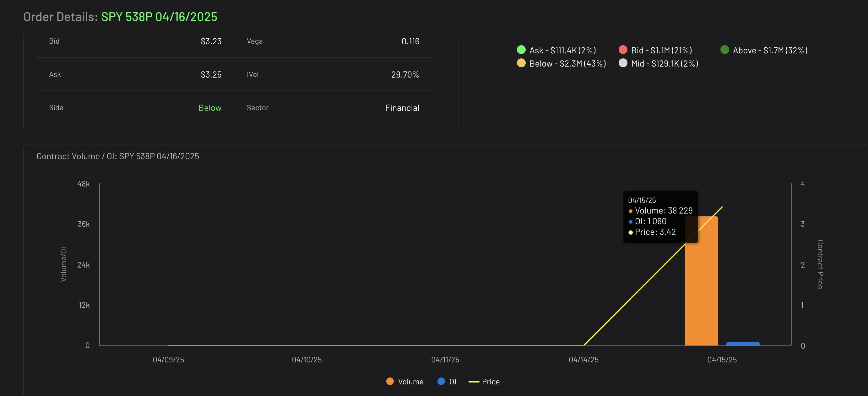Click the Side row label

pos(56,108)
